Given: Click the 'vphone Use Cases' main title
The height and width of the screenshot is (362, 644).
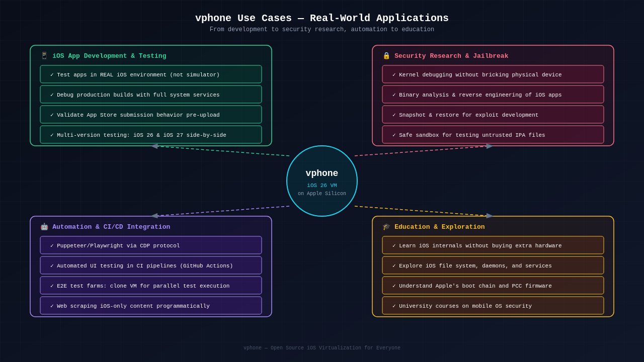Looking at the screenshot, I should (322, 18).
